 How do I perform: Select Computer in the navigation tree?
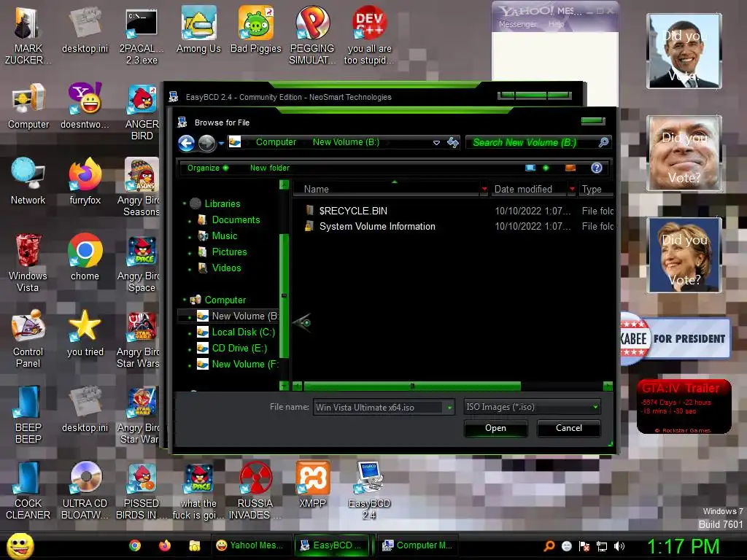[x=225, y=300]
